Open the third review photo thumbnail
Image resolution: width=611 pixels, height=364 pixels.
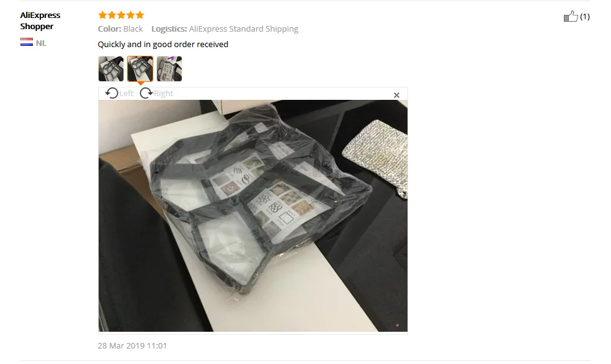tap(169, 69)
